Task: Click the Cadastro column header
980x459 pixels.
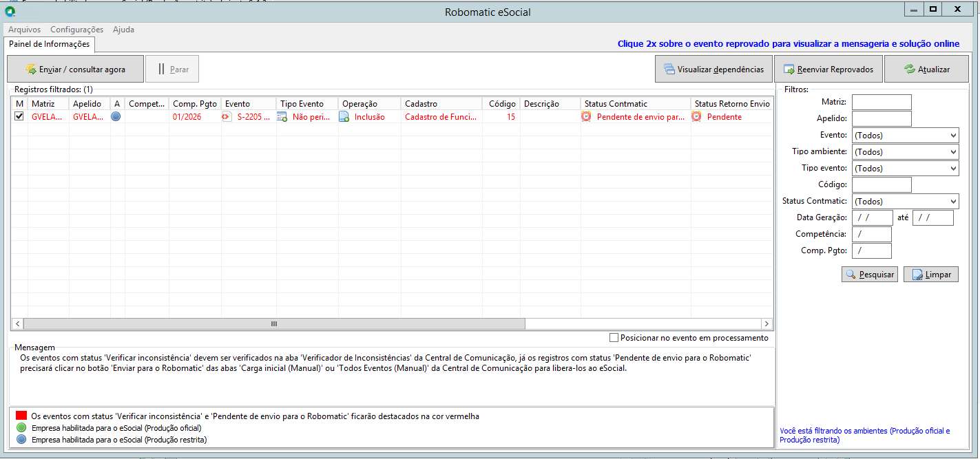Action: 441,104
